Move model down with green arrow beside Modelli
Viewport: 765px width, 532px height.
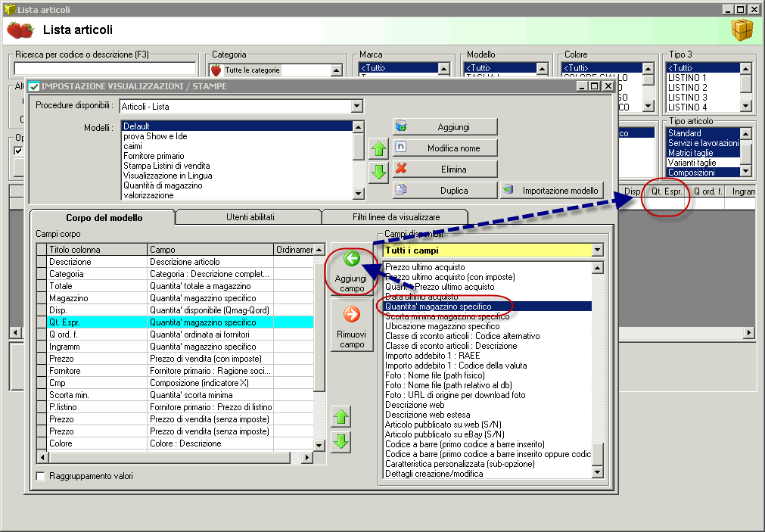[378, 172]
